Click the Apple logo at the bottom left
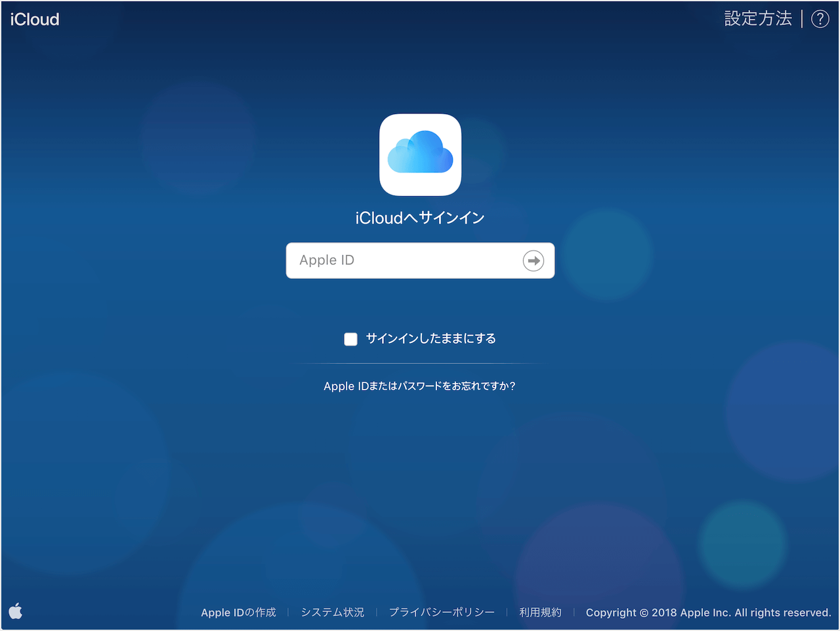This screenshot has width=840, height=631. (15, 611)
